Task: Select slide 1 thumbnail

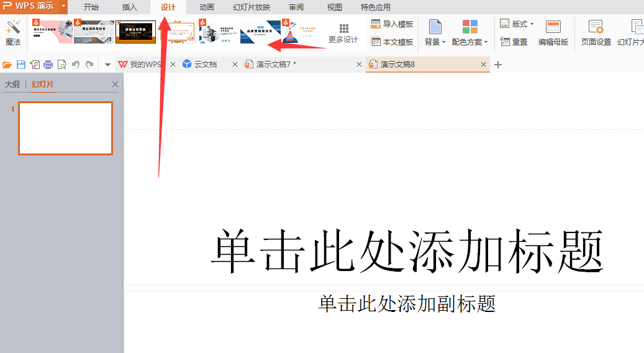Action: click(x=66, y=128)
